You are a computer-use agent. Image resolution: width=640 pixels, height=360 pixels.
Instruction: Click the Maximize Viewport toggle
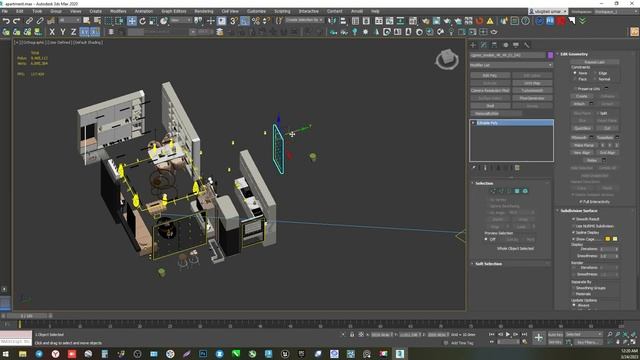pos(633,342)
